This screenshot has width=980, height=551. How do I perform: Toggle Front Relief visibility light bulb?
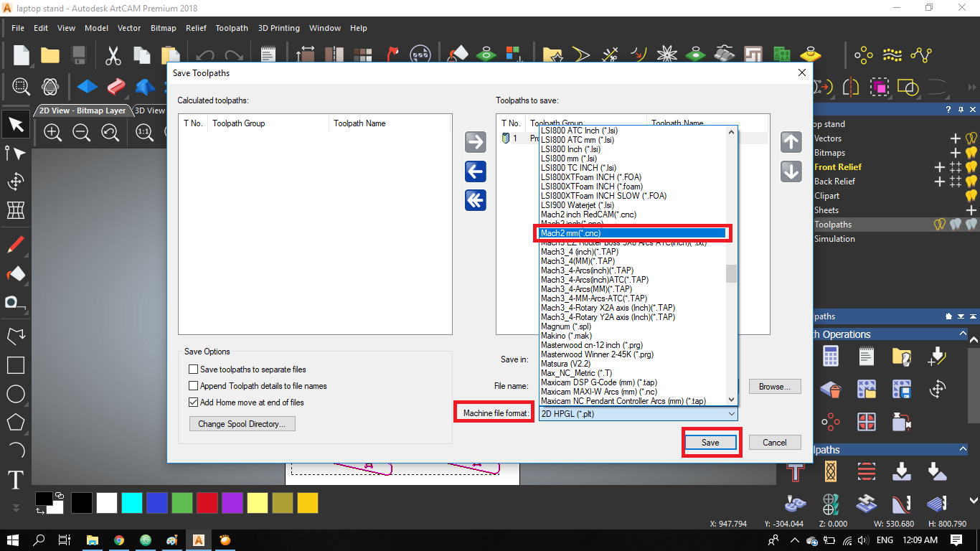point(972,167)
